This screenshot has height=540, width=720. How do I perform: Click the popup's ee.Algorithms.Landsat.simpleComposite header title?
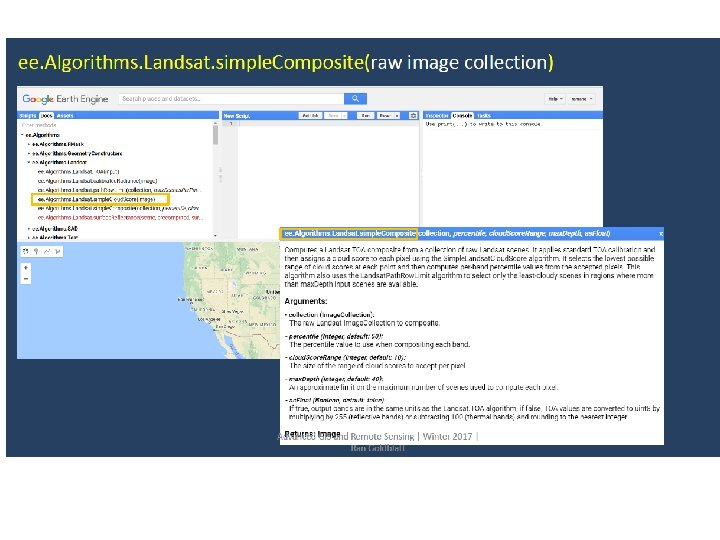349,234
